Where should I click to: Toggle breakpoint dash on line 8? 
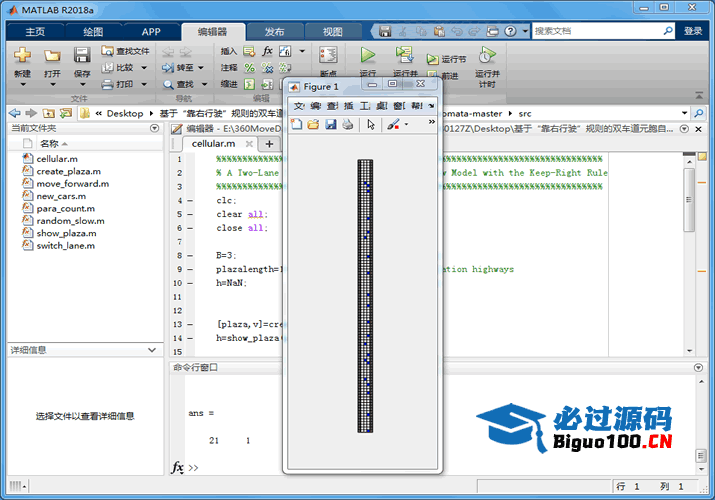(x=190, y=255)
